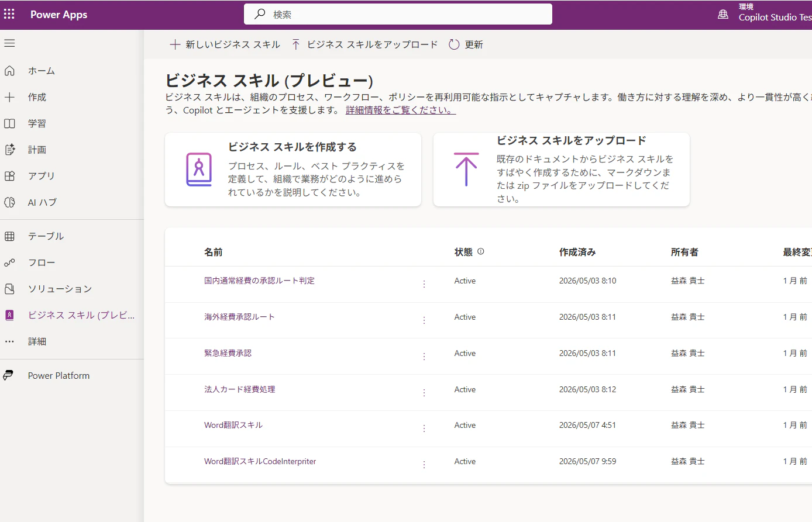Screen dimensions: 812x522
Task: Click the table grid icon beside テーブル
Action: coord(9,236)
